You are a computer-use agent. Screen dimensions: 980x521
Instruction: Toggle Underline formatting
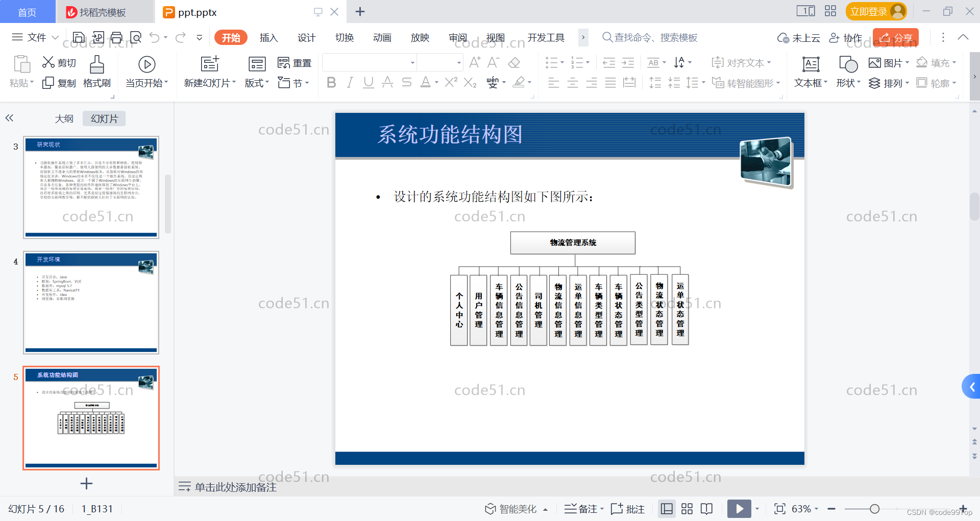coord(369,82)
